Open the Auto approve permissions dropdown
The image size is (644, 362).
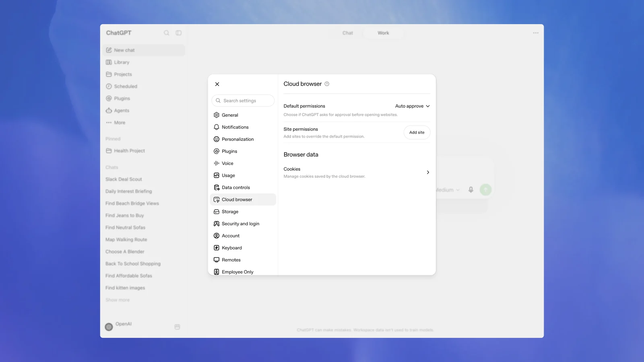(413, 106)
